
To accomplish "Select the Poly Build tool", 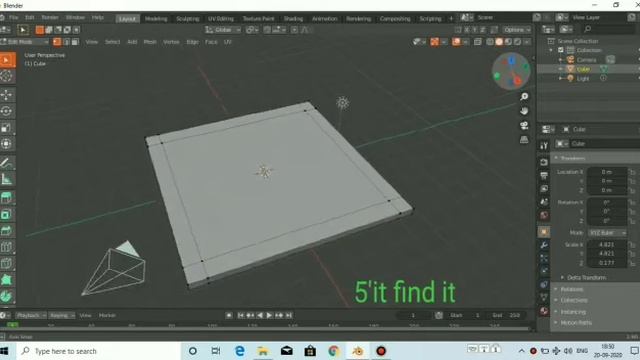I will (x=7, y=280).
